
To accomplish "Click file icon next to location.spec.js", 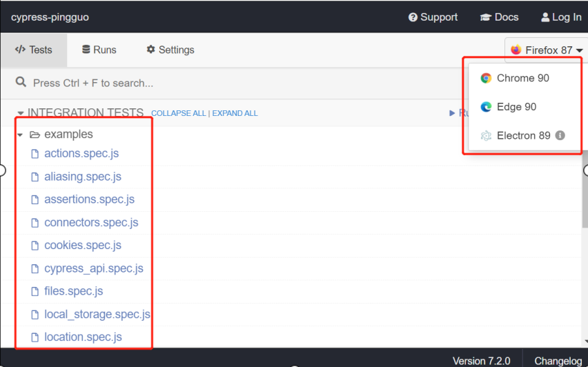I will pyautogui.click(x=35, y=337).
